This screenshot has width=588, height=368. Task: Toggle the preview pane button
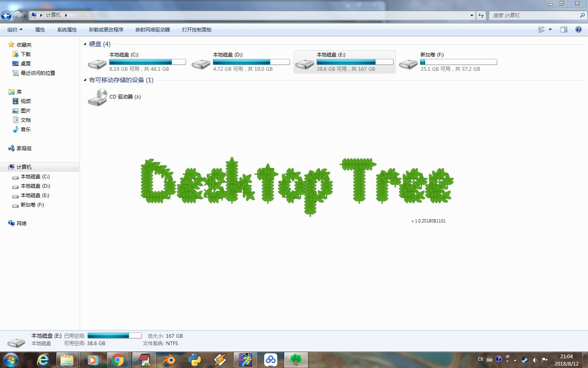coord(564,30)
